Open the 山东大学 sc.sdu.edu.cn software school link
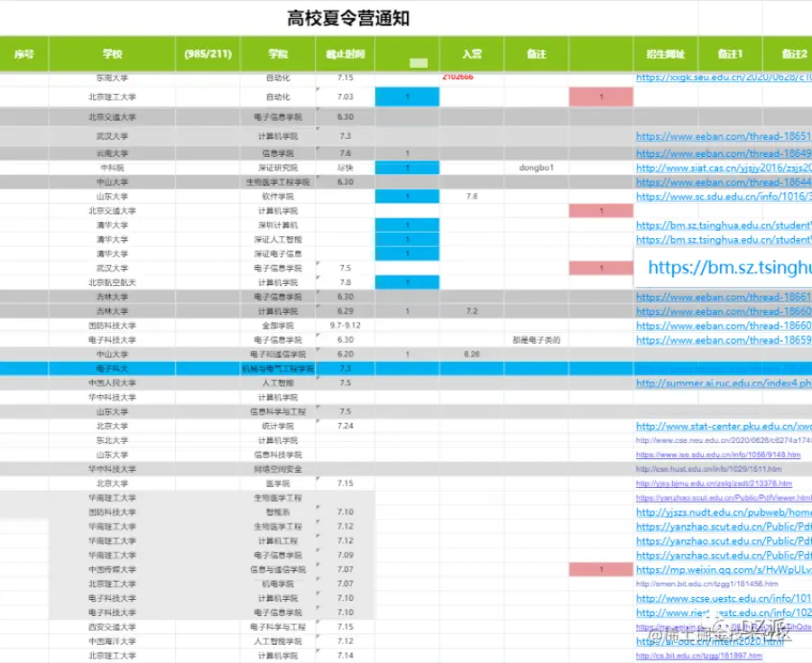This screenshot has width=812, height=663. click(722, 196)
